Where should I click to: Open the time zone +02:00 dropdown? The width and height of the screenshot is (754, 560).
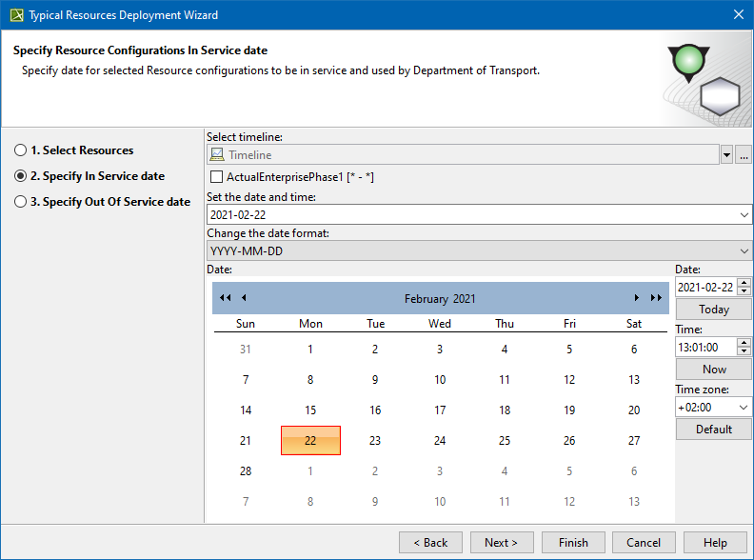[743, 407]
